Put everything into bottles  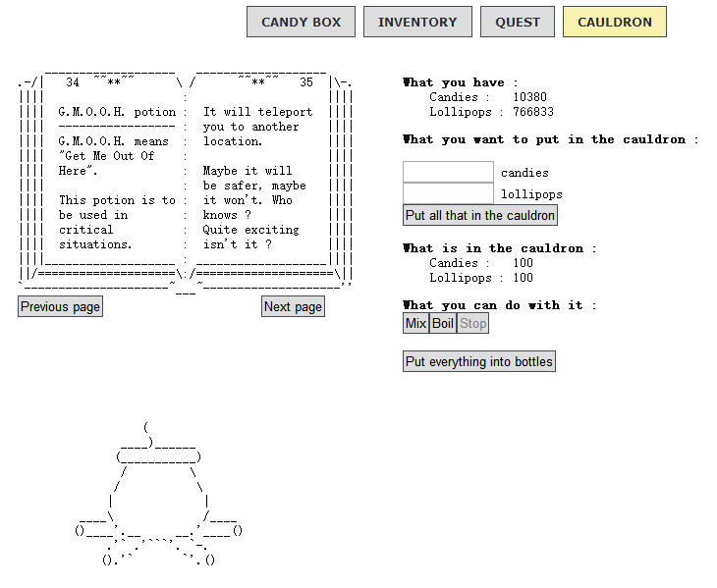pyautogui.click(x=479, y=361)
